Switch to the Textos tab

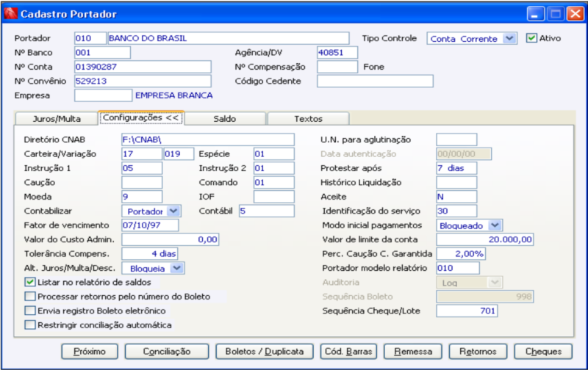pyautogui.click(x=308, y=119)
